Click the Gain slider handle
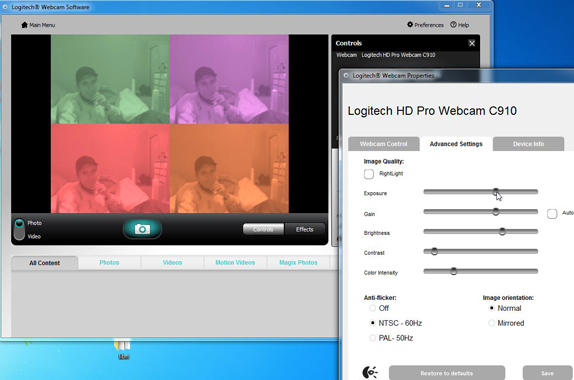Image resolution: width=574 pixels, height=380 pixels. pos(496,212)
